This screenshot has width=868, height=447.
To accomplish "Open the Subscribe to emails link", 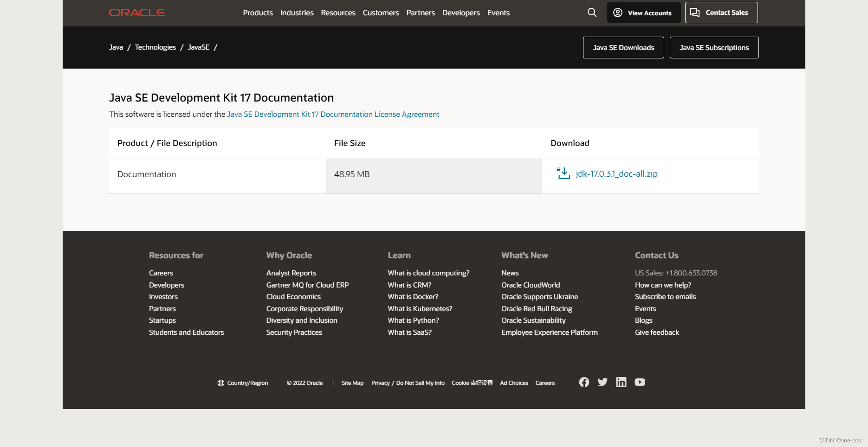I will tap(665, 297).
